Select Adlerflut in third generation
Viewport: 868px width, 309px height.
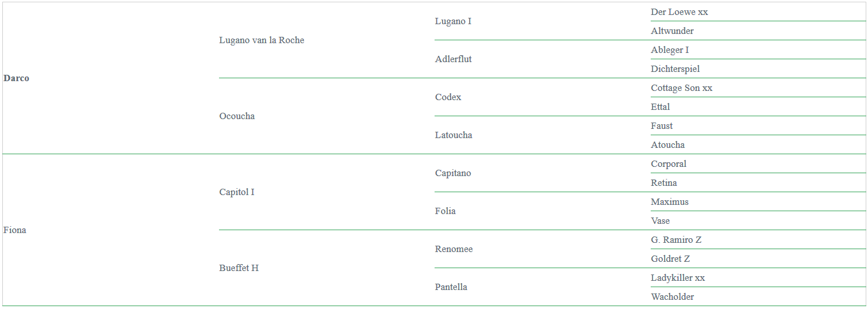click(454, 59)
